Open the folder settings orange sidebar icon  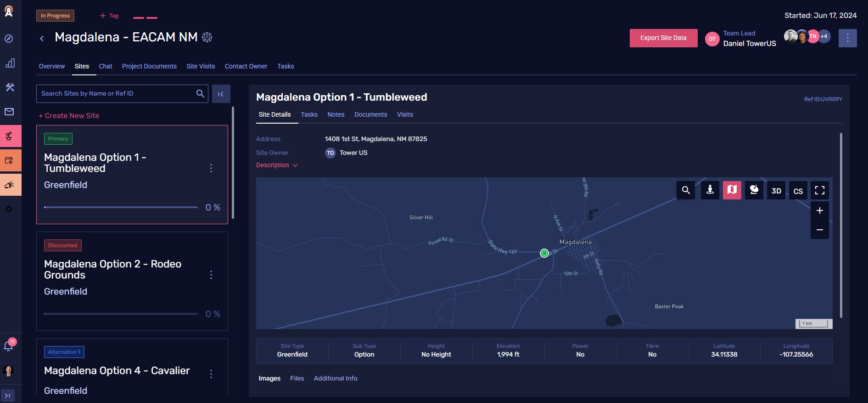[11, 160]
